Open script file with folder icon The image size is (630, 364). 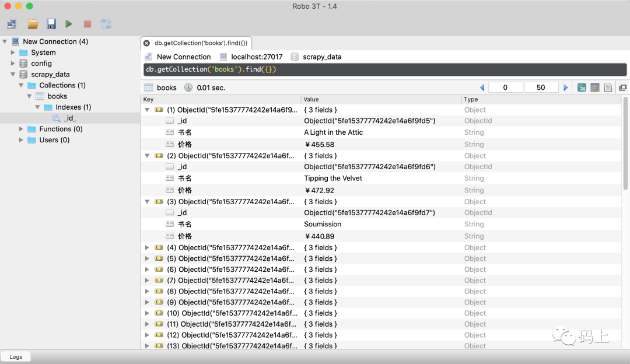click(33, 24)
